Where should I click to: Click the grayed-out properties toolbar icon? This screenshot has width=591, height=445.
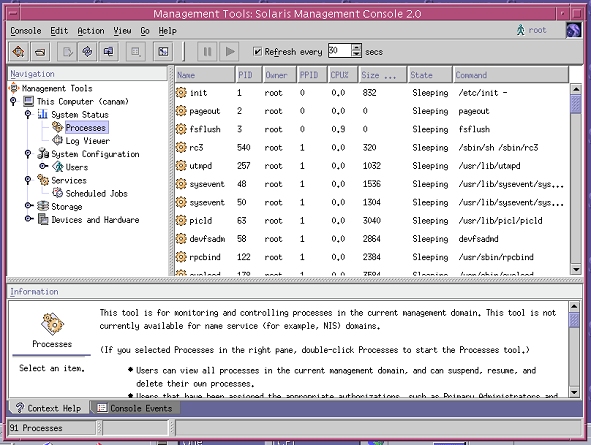[x=136, y=51]
